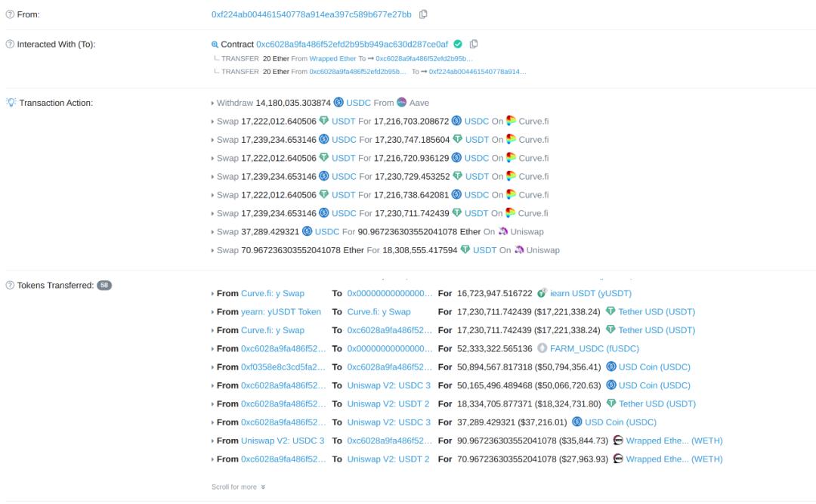
Task: Open the Wrapped Ethe... (WETH) link in $27,963.93 row
Action: (674, 459)
